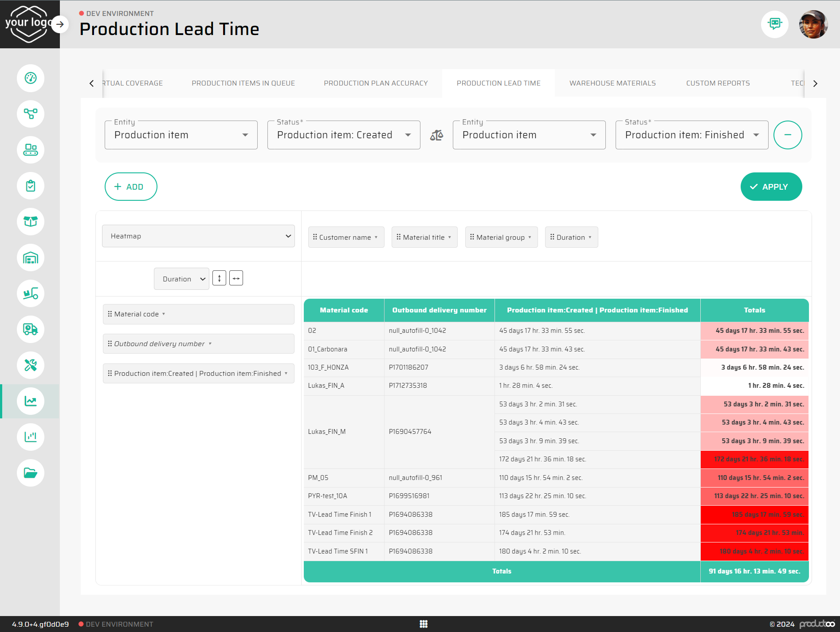Click the chatbot assistant icon in header

tap(774, 24)
